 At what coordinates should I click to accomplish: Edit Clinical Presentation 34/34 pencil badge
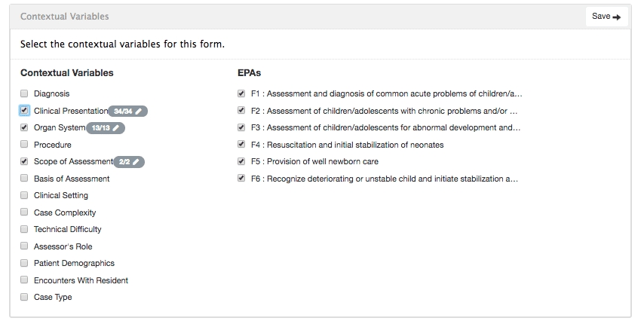[x=128, y=111]
